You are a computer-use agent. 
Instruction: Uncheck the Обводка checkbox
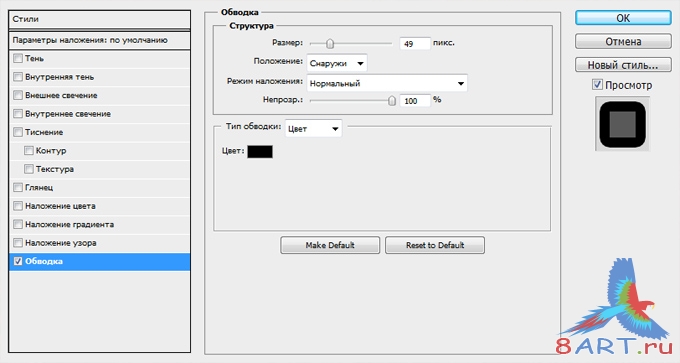click(x=18, y=261)
